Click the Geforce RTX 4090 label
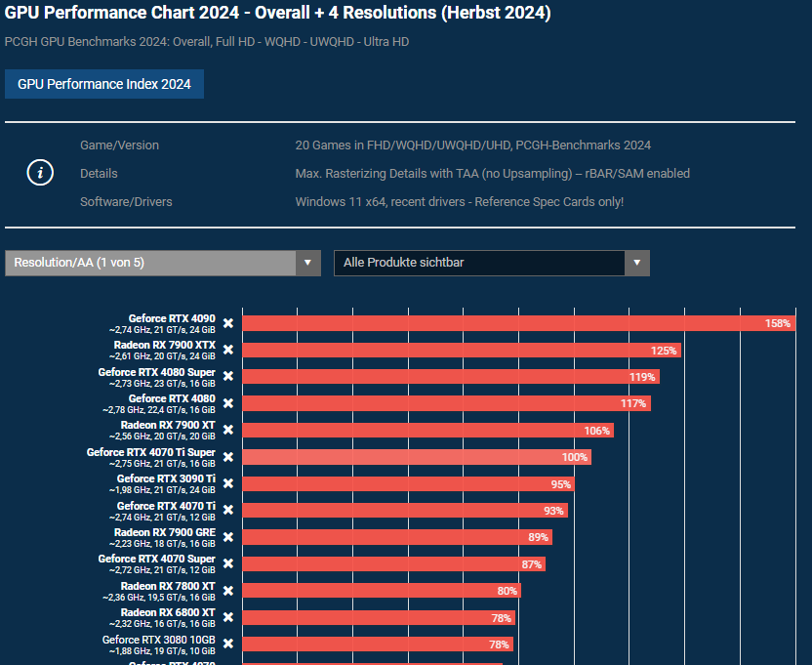 (x=172, y=318)
